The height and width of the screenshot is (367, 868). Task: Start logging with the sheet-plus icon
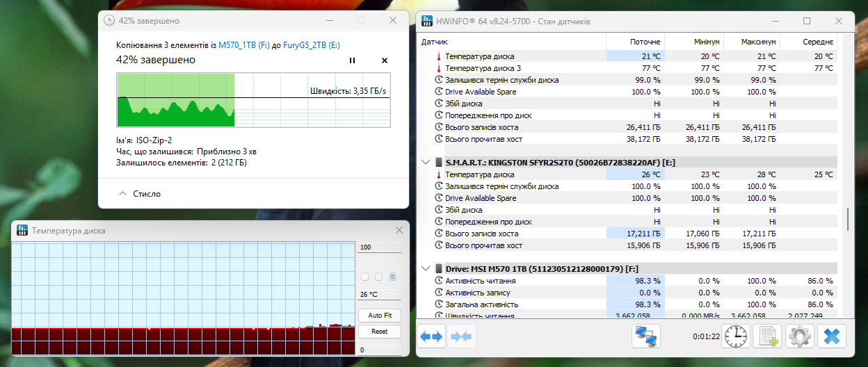click(x=767, y=337)
